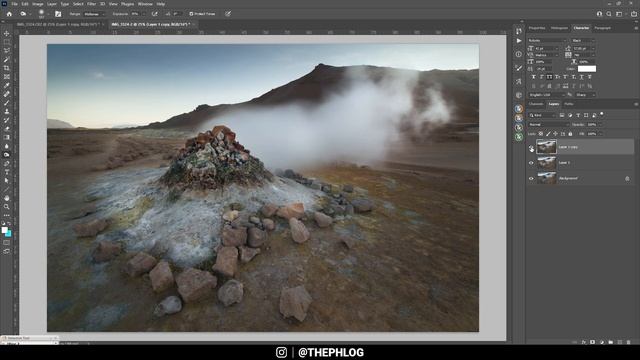This screenshot has width=640, height=360.
Task: Open the font family dropdown
Action: coord(548,40)
